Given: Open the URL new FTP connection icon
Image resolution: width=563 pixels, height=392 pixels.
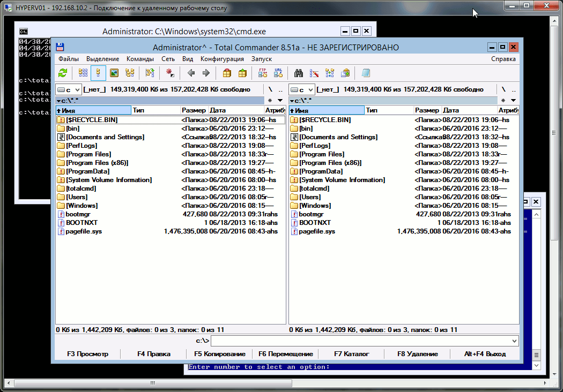Looking at the screenshot, I should pos(278,73).
